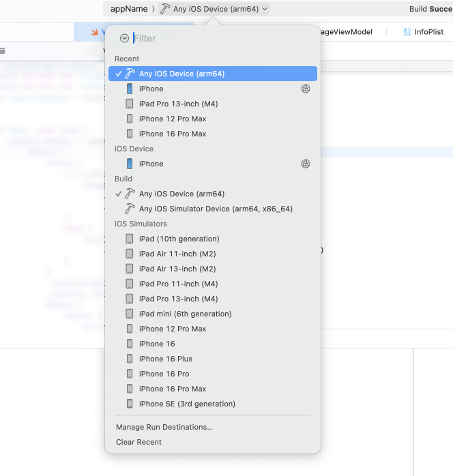Click the chevron after Any iOS Device (arm64)

[x=265, y=9]
